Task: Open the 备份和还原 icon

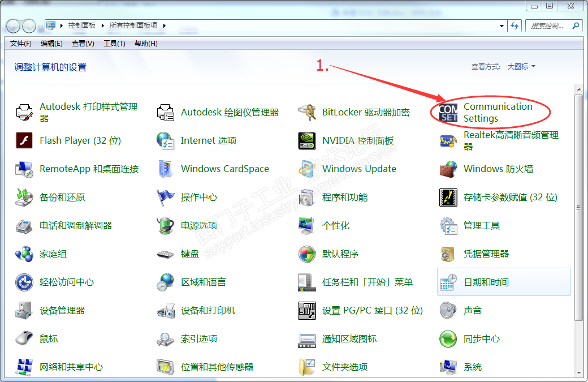Action: 24,198
